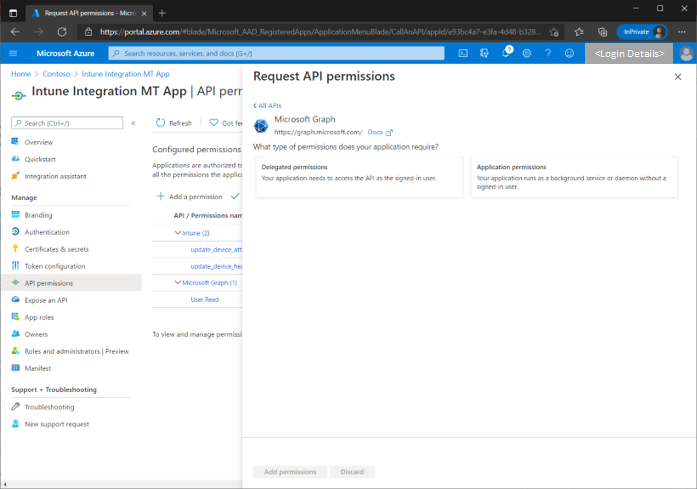Viewport: 697px width, 489px height.
Task: Open Troubleshooting menu item
Action: tap(49, 407)
